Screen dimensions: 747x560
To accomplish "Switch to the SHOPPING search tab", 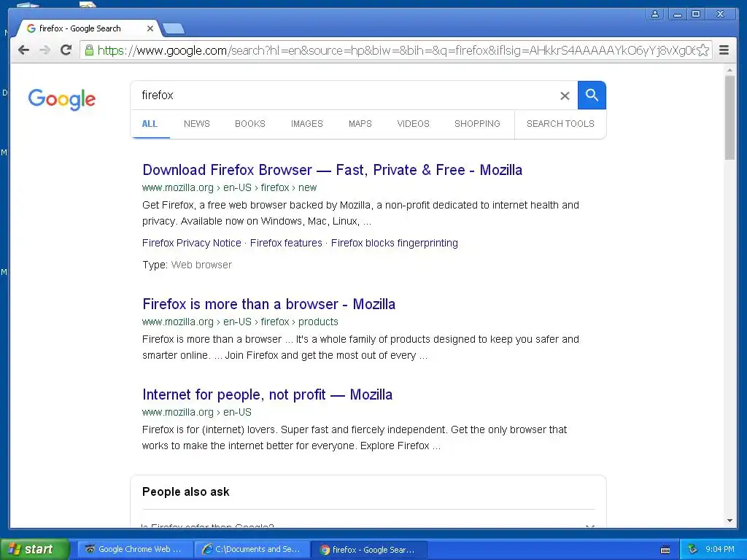I will [477, 124].
